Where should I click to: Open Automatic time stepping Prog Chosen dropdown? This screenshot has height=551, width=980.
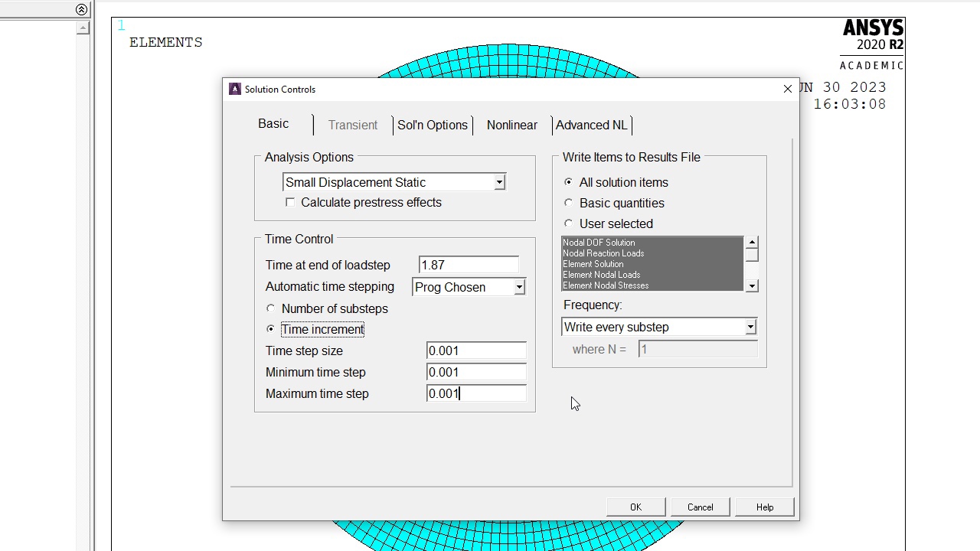point(469,287)
